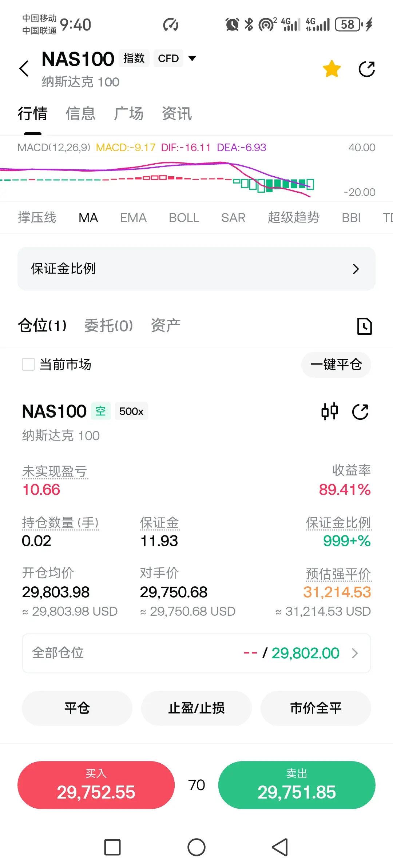Screen dimensions: 393x868
Task: Choose the EMA indicator
Action: coord(133,218)
